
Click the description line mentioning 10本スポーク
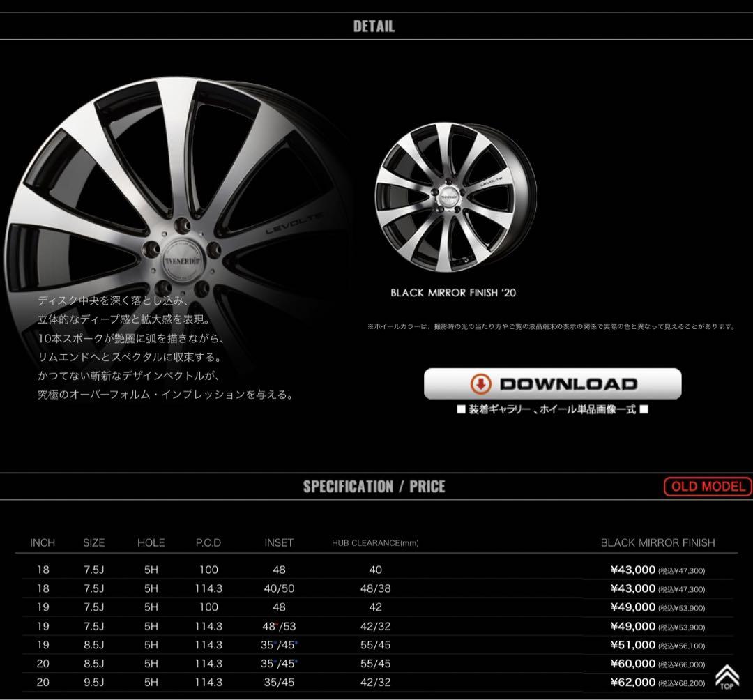(130, 338)
